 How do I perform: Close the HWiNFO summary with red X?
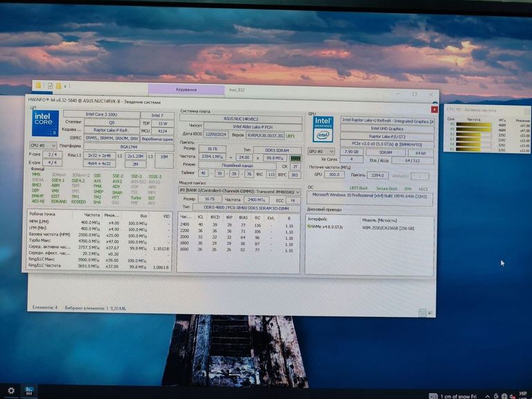point(434,109)
